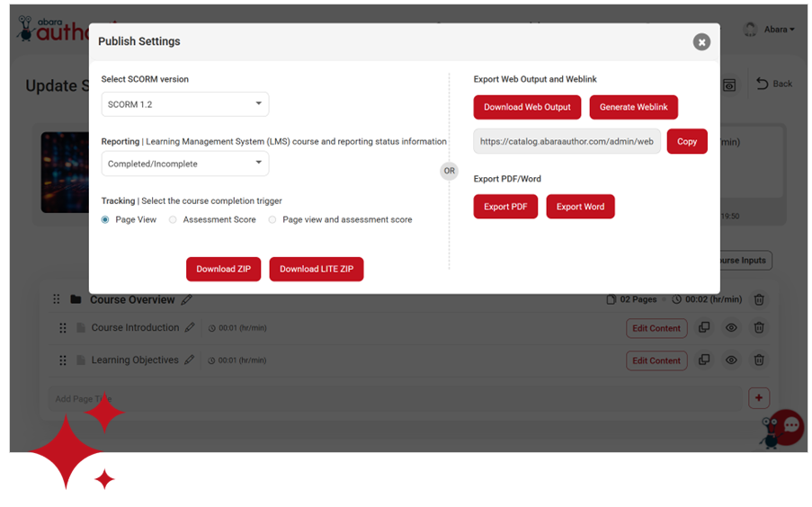This screenshot has width=812, height=507.
Task: Open the Abara user menu
Action: coord(780,30)
